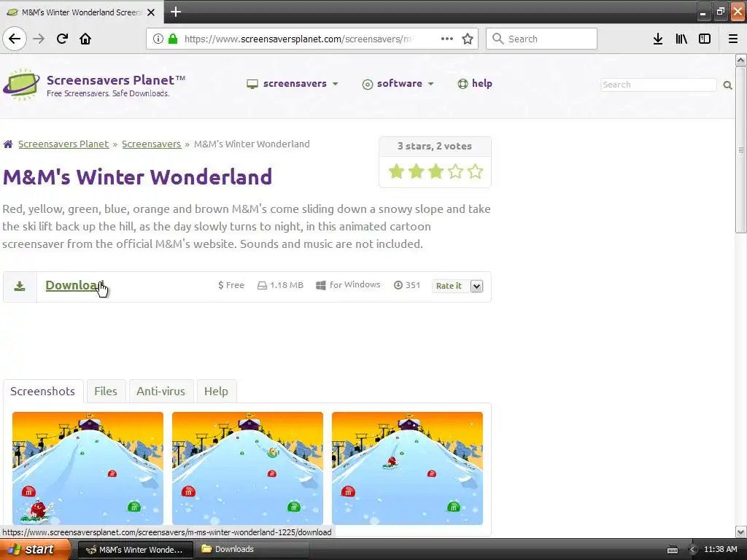747x560 pixels.
Task: Click the browser forward arrow
Action: 39,39
